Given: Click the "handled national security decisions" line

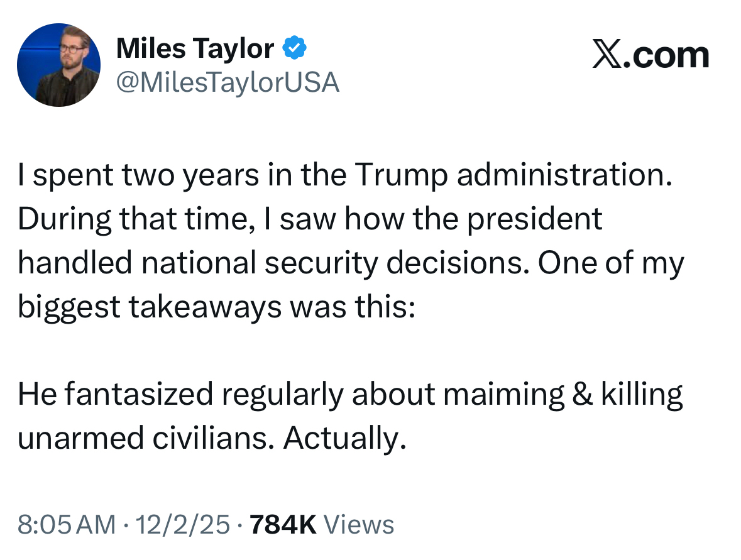Looking at the screenshot, I should click(350, 262).
